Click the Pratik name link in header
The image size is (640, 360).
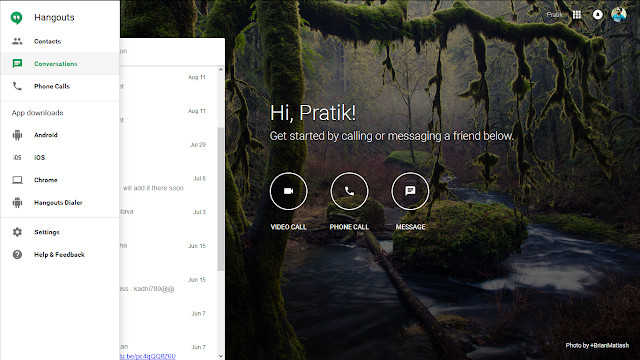coord(555,15)
